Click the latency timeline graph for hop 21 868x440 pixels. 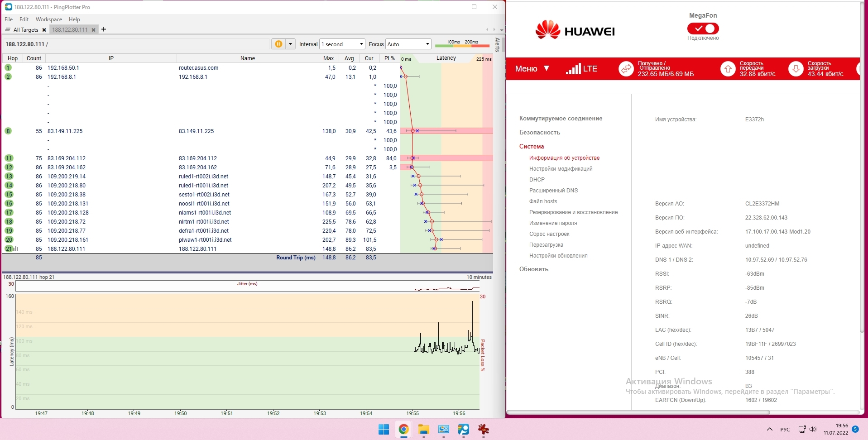(248, 351)
